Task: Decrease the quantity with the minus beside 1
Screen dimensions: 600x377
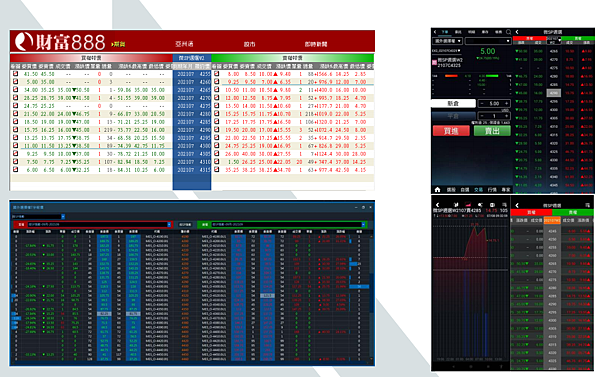Action: 482,116
